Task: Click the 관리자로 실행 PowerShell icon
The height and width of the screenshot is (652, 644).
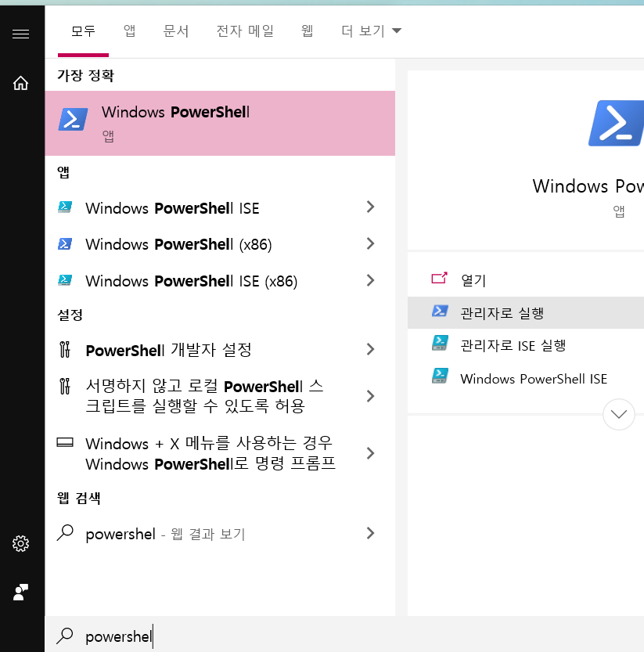Action: tap(440, 311)
